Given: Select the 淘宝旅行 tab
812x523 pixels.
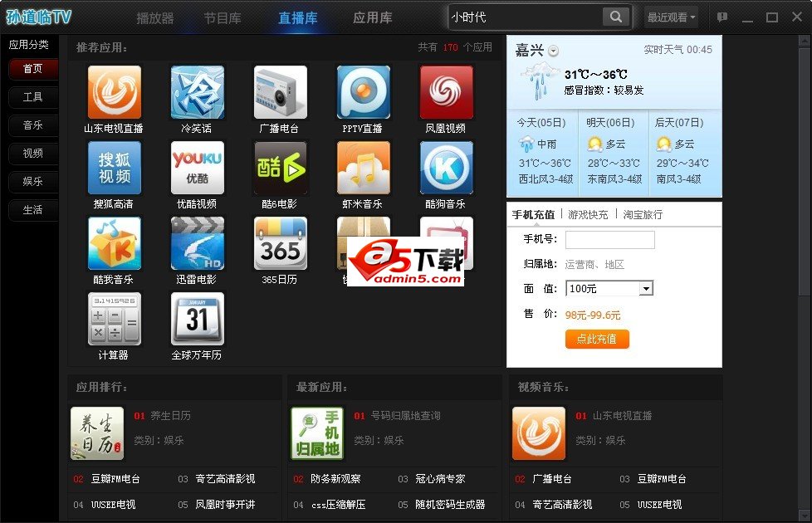Looking at the screenshot, I should click(x=643, y=214).
